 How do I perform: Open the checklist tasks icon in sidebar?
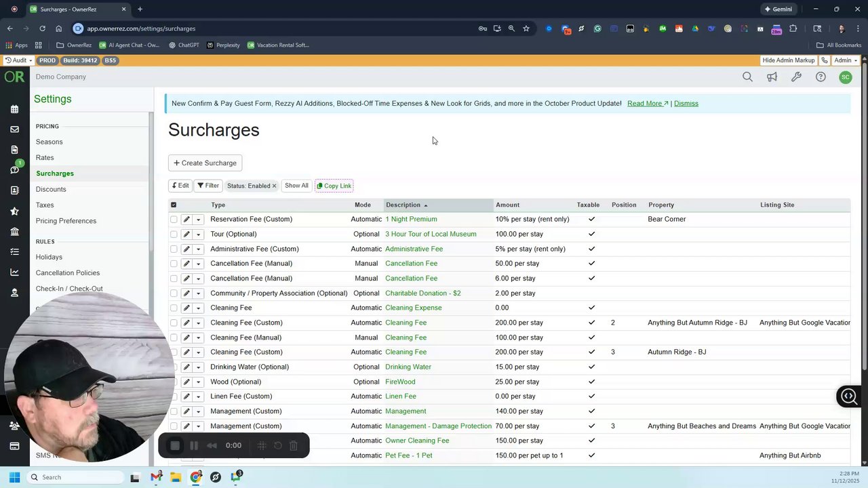point(14,252)
